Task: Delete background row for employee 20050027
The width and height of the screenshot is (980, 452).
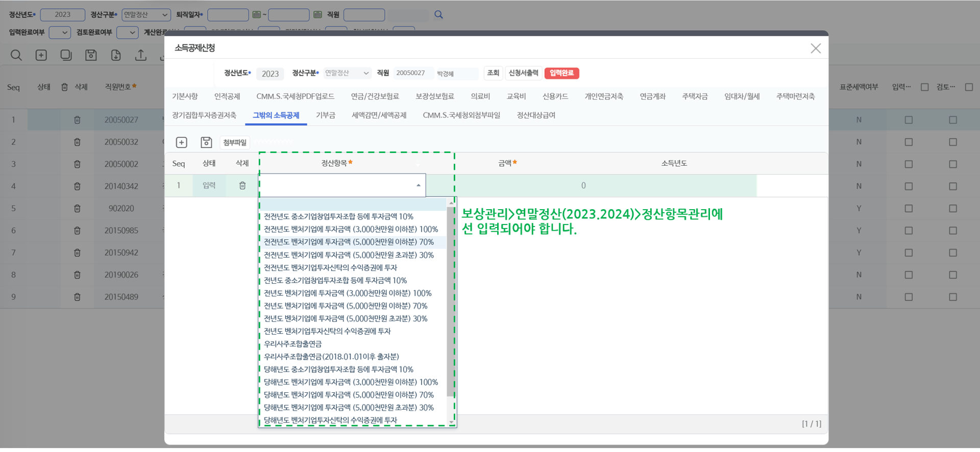Action: 77,120
